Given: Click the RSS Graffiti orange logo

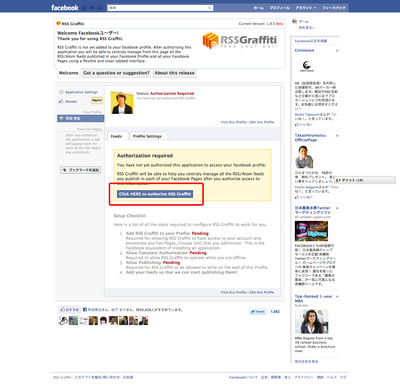Looking at the screenshot, I should 210,40.
